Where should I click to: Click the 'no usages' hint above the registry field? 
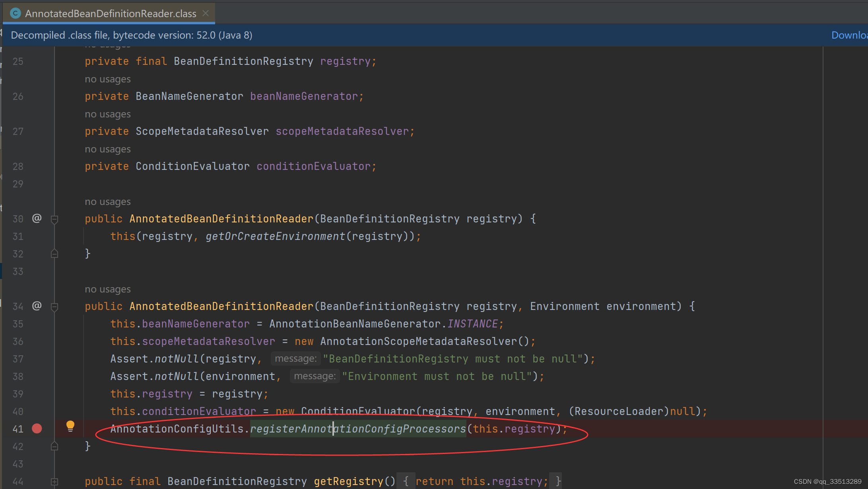107,45
